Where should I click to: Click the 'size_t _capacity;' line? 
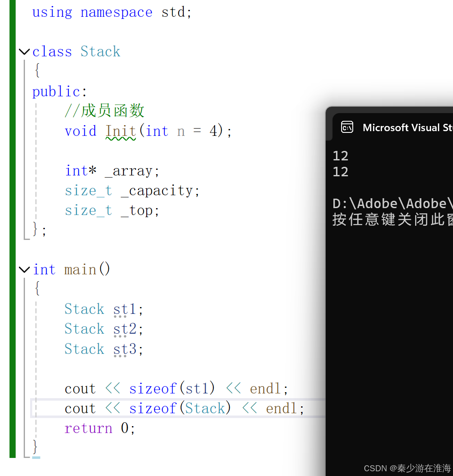[132, 191]
